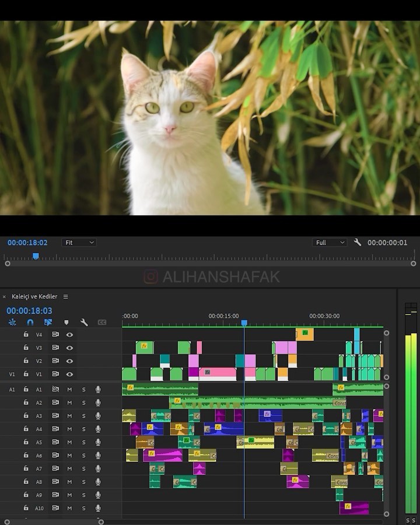The width and height of the screenshot is (420, 525).
Task: Click the timeline playhead timecode 00:00:18:03
Action: 29,311
